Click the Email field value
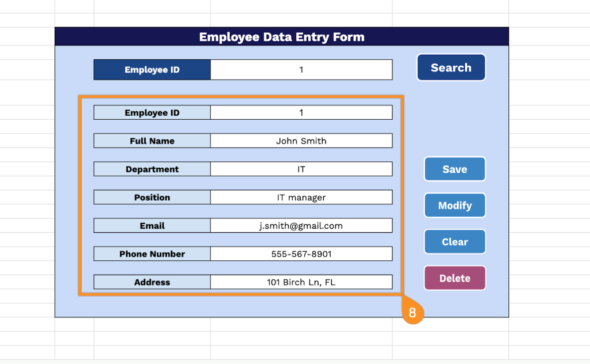 [301, 226]
